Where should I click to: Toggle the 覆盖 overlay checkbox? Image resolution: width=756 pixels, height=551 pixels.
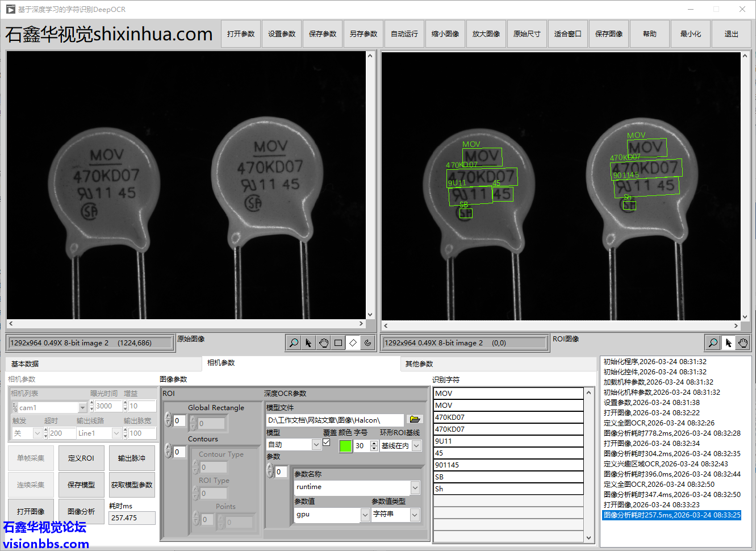pyautogui.click(x=327, y=443)
